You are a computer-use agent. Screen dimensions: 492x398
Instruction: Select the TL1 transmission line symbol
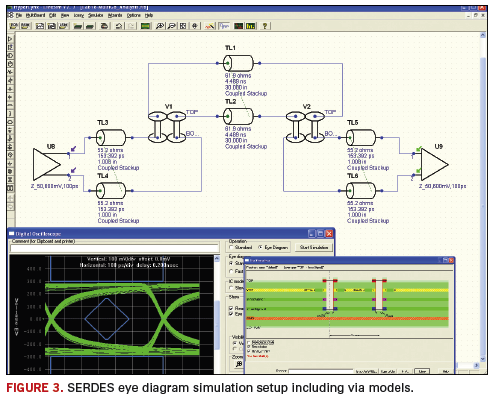(238, 63)
